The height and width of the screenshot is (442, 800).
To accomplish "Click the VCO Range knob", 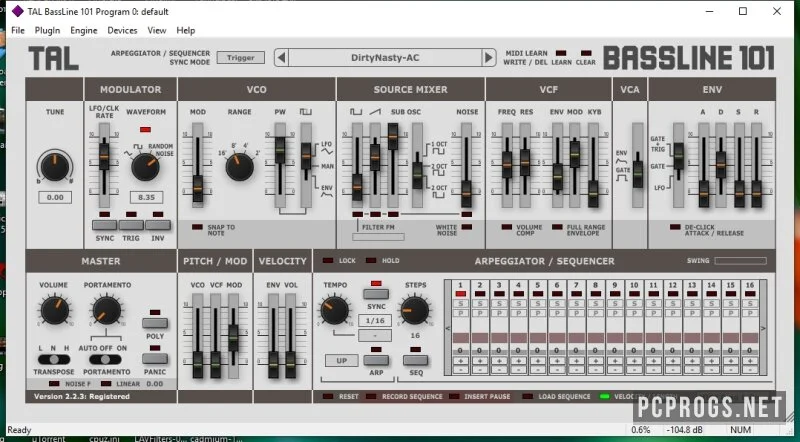I will coord(240,167).
